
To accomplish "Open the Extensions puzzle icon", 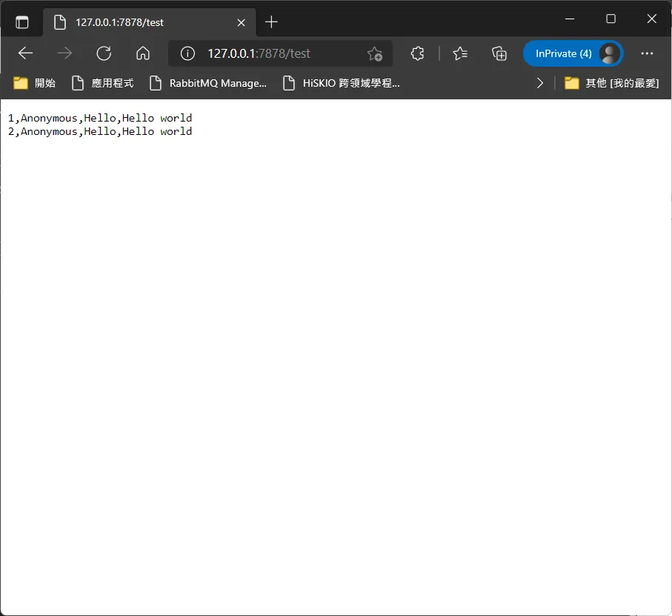I will (x=417, y=53).
